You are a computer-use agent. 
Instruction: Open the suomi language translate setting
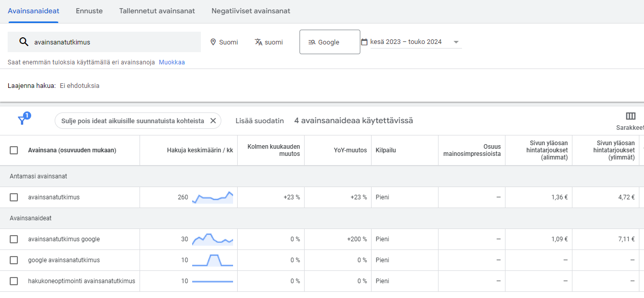pyautogui.click(x=269, y=42)
